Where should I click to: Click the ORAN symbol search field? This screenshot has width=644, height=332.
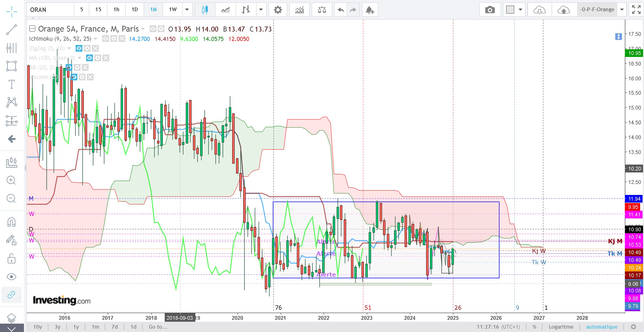(50, 10)
